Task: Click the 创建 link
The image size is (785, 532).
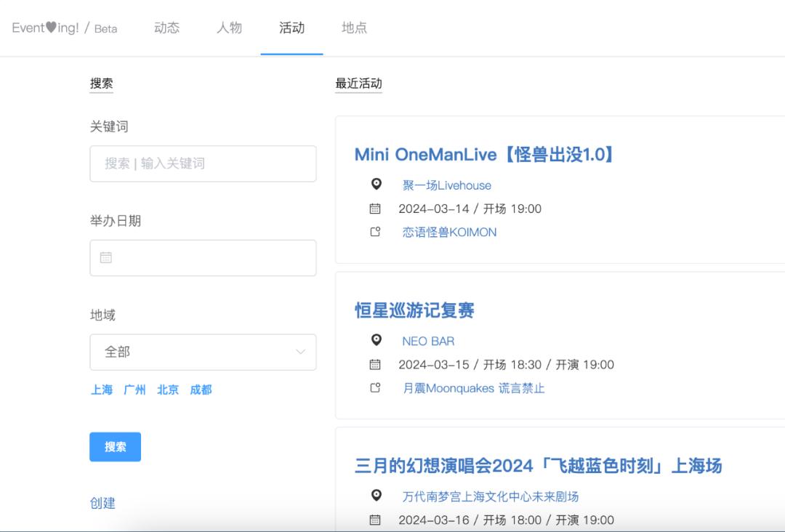Action: point(102,503)
